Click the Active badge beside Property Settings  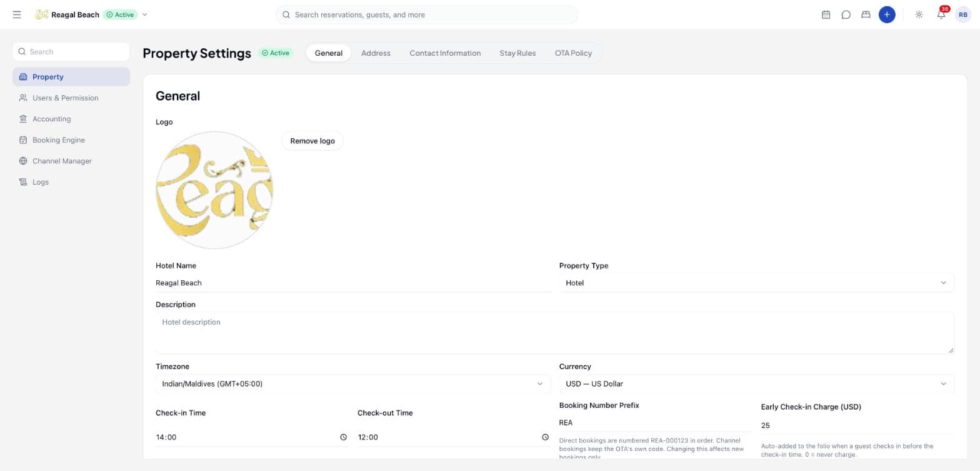tap(276, 53)
